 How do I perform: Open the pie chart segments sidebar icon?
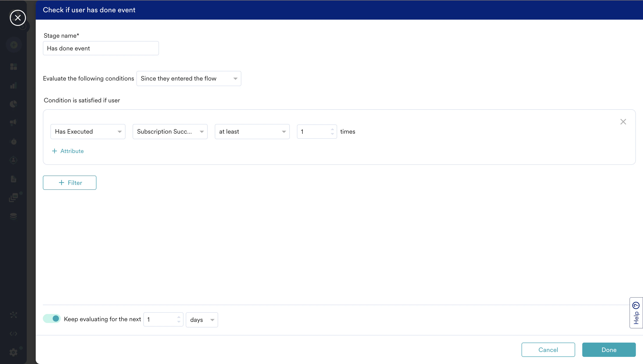click(x=14, y=104)
